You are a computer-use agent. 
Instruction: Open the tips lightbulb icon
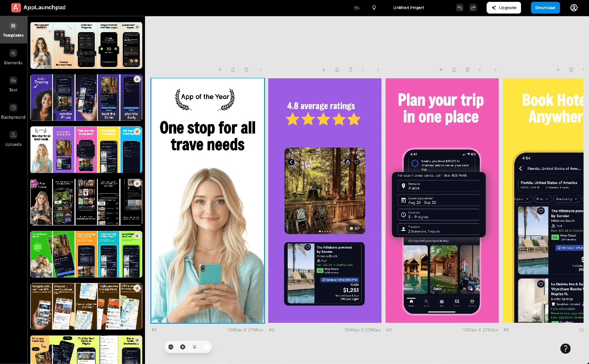coord(373,8)
